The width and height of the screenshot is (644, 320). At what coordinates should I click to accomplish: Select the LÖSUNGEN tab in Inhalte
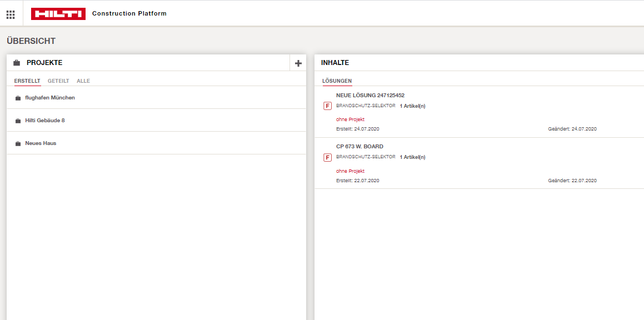(x=336, y=81)
